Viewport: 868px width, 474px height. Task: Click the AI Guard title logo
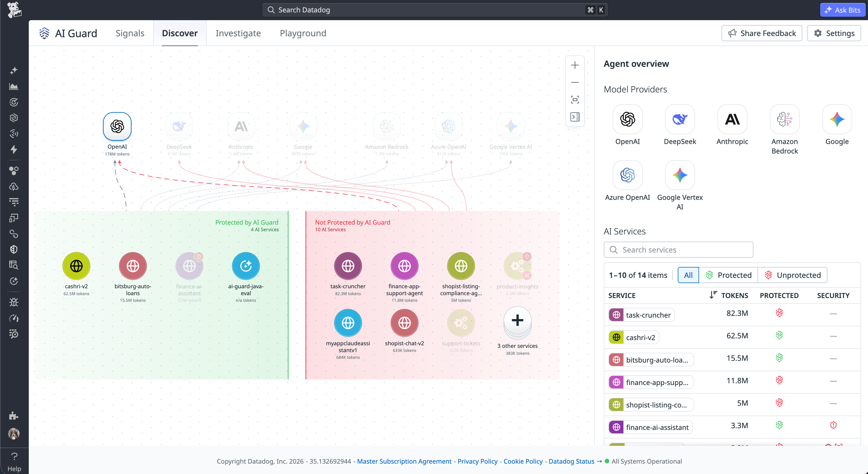point(44,33)
